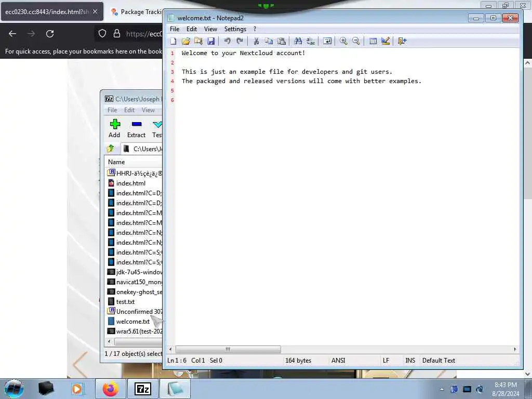Click the exit icon in the Notepad2 toolbar
The height and width of the screenshot is (399, 532).
coord(402,42)
